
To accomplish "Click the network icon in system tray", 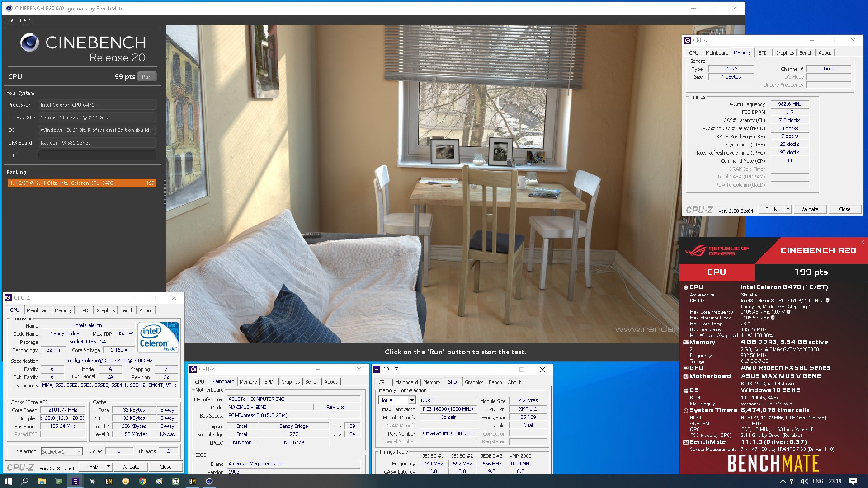I will point(793,481).
